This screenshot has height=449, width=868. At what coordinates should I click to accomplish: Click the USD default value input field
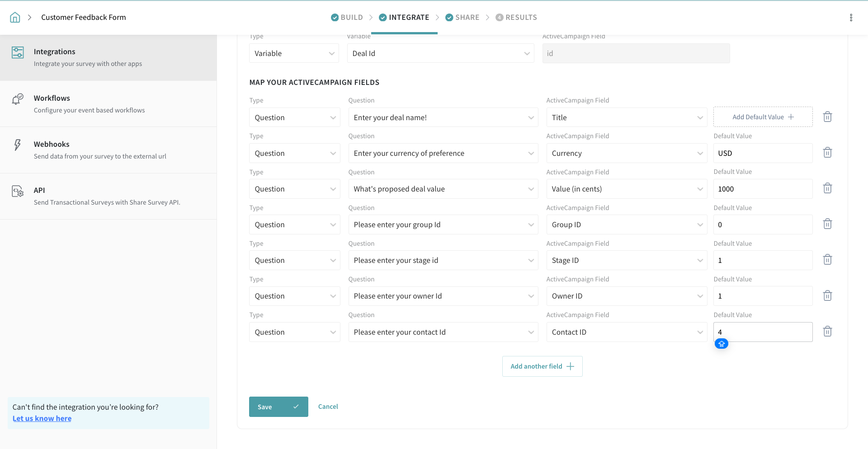762,153
